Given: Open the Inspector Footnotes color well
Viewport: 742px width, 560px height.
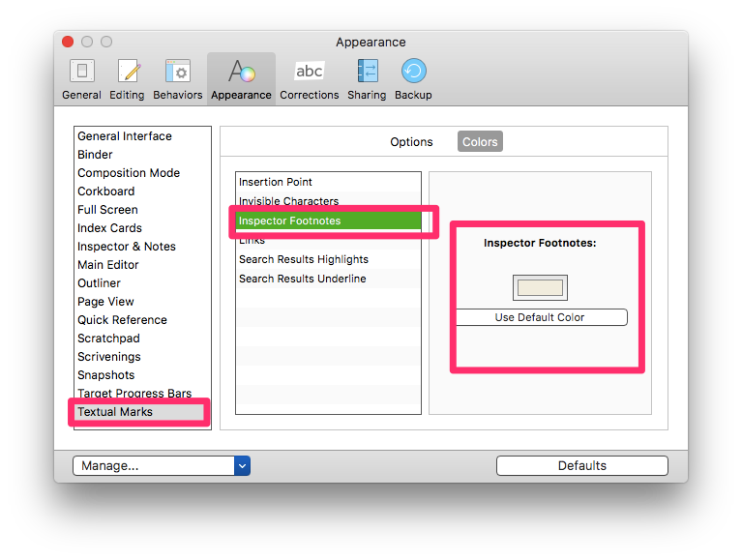Looking at the screenshot, I should pos(540,287).
